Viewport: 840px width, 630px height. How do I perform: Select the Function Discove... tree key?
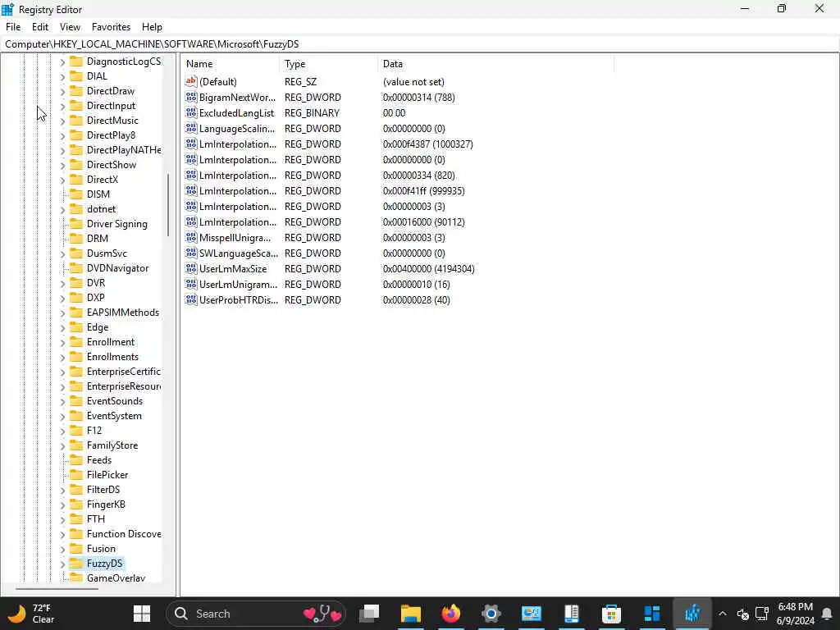(124, 533)
